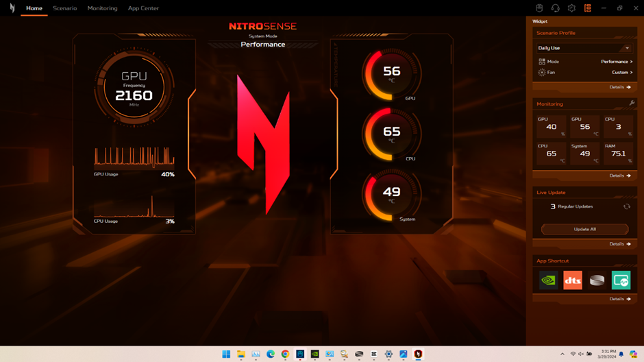
Task: Open the gray disc app shortcut
Action: tap(597, 280)
